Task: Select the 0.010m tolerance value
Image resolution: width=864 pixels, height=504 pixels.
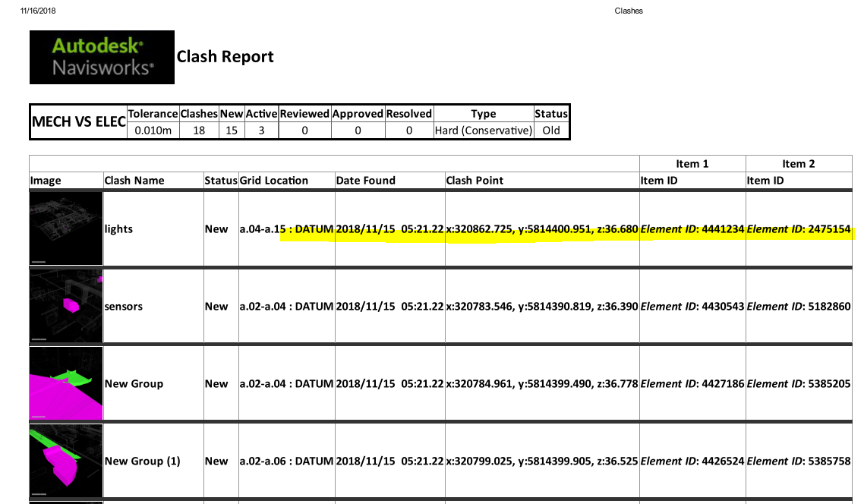Action: 153,131
